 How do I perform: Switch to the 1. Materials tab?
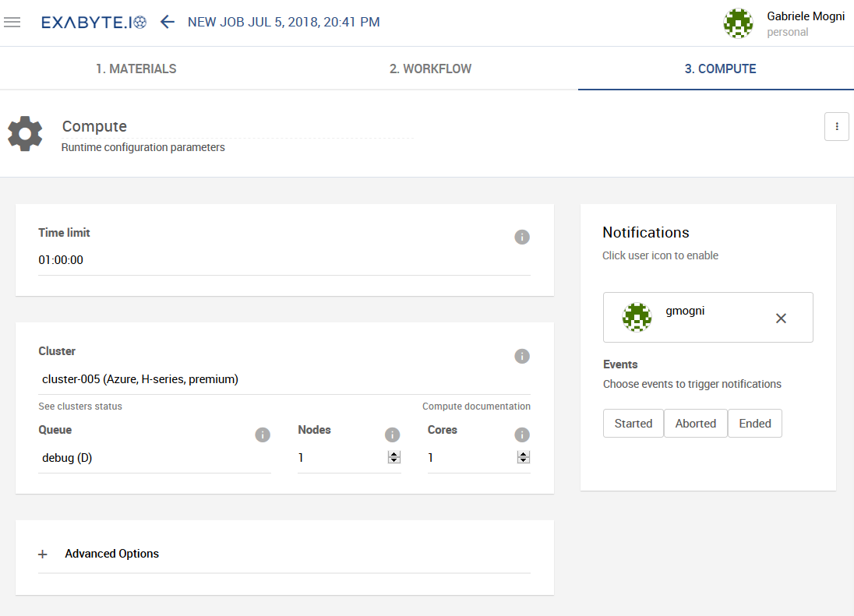point(136,69)
